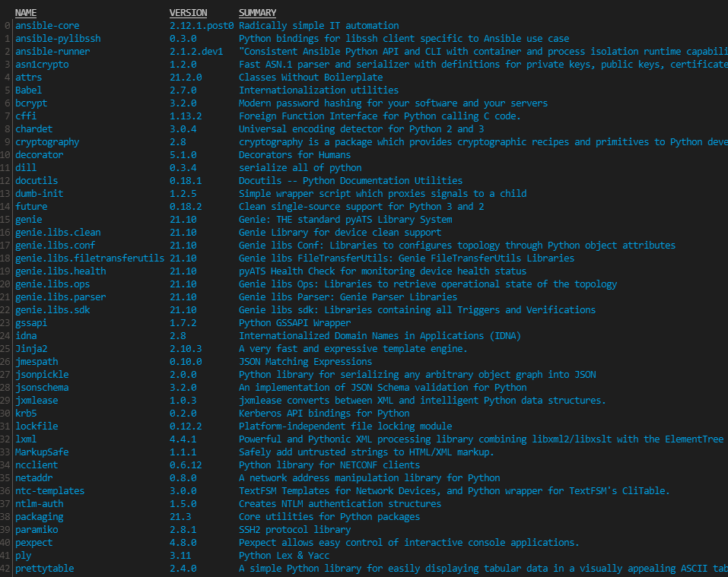The width and height of the screenshot is (728, 577).
Task: Click version 3.11 for ply
Action: (x=180, y=556)
